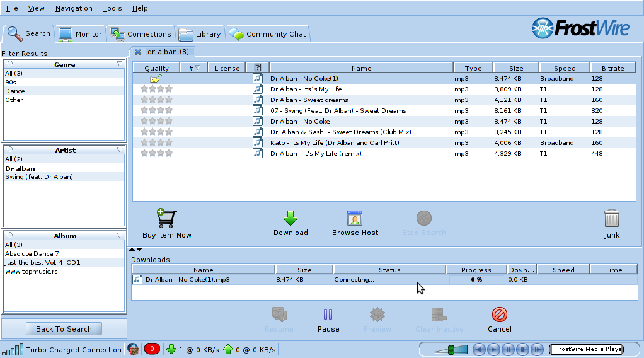Click the Stop Search icon
The height and width of the screenshot is (358, 644).
(424, 218)
